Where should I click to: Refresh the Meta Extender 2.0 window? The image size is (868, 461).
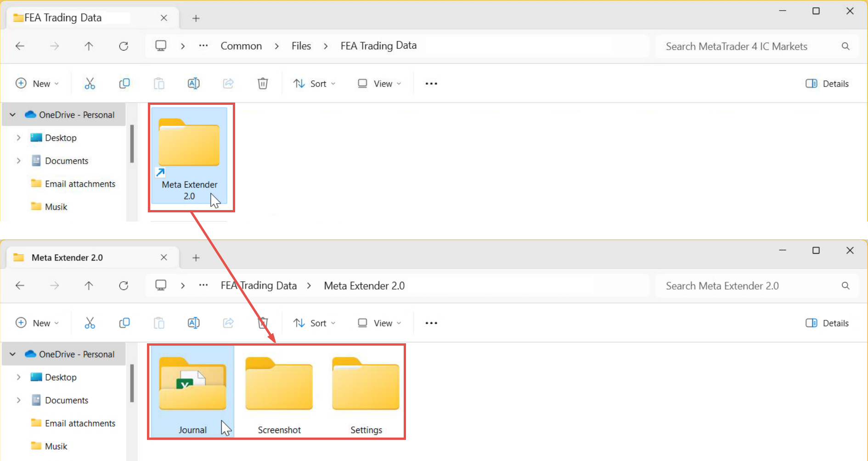pos(124,285)
